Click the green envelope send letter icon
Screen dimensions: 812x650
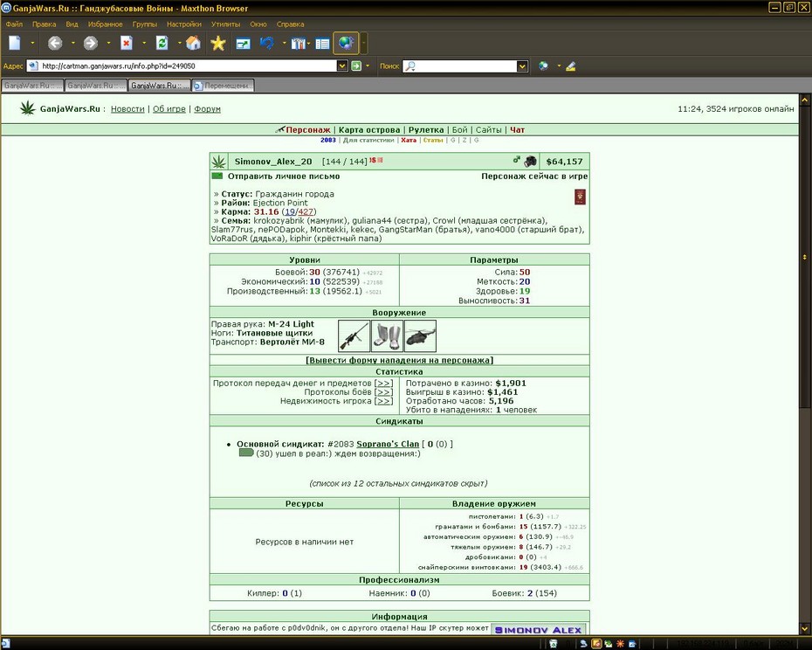point(217,176)
